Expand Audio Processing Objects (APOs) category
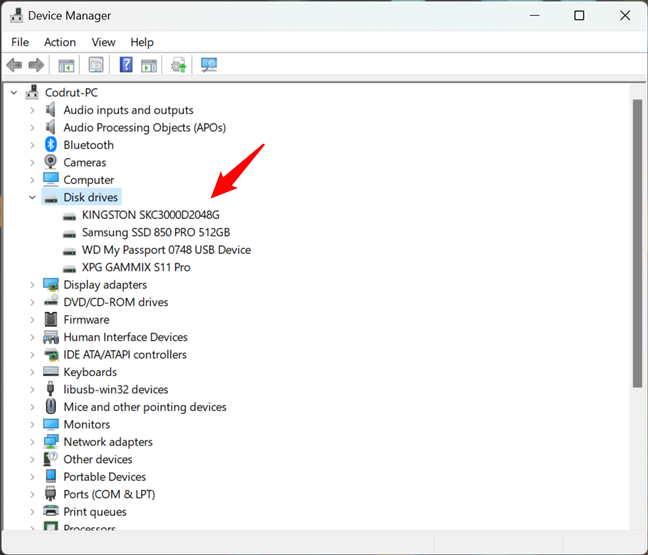 pyautogui.click(x=32, y=128)
